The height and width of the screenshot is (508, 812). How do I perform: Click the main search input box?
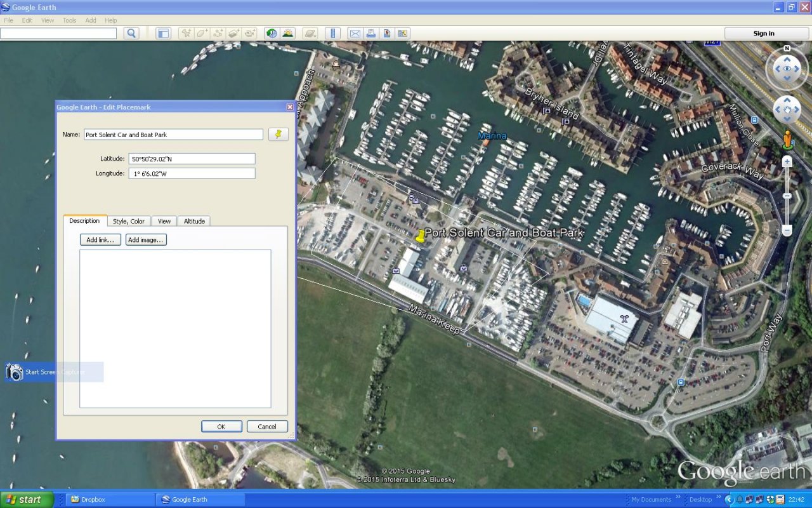click(x=58, y=34)
